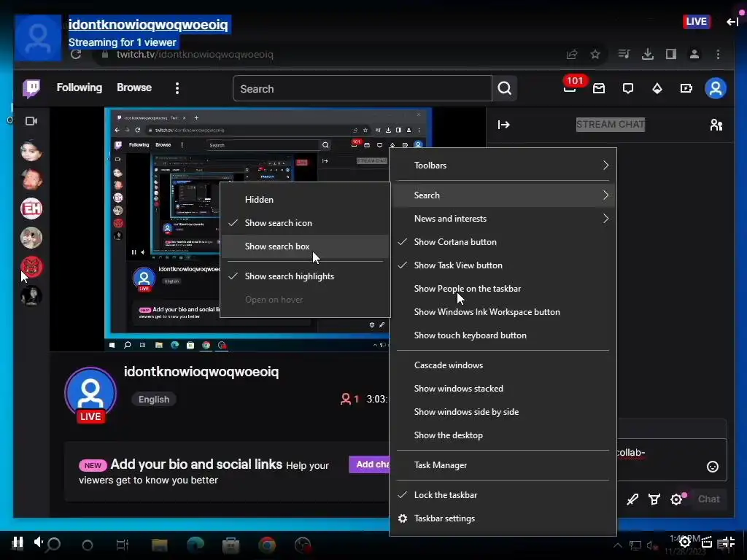Image resolution: width=747 pixels, height=560 pixels.
Task: Open the Twitch inbox mail icon
Action: click(599, 88)
